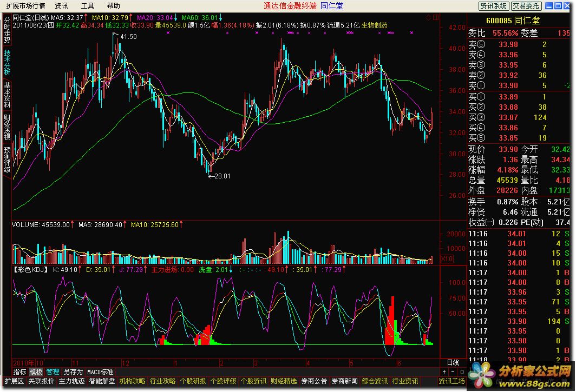Open the 综合资讯 tab
576x392 pixels.
tap(375, 381)
